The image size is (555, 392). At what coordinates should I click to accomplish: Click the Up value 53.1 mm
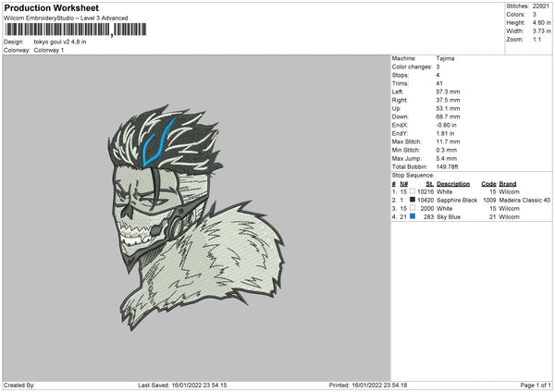pos(448,108)
